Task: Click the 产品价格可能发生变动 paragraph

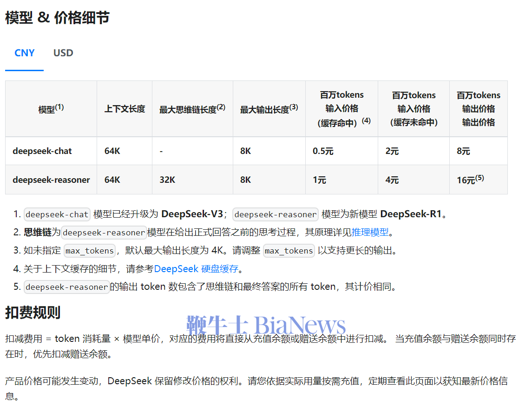Action: click(x=256, y=388)
